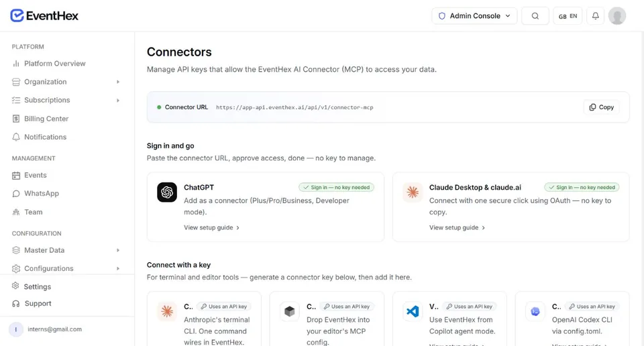Open Claude Desktop View setup guide link
644x346 pixels.
point(457,227)
